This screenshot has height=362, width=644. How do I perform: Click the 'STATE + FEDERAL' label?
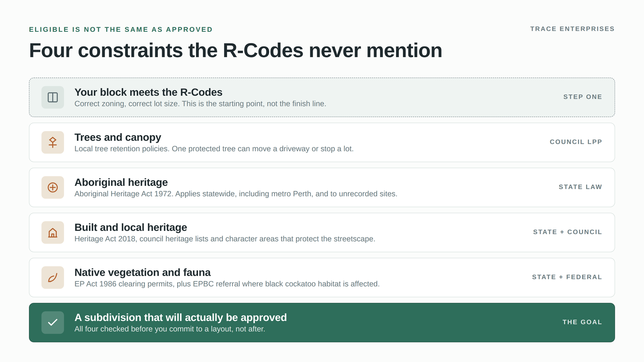[567, 277]
